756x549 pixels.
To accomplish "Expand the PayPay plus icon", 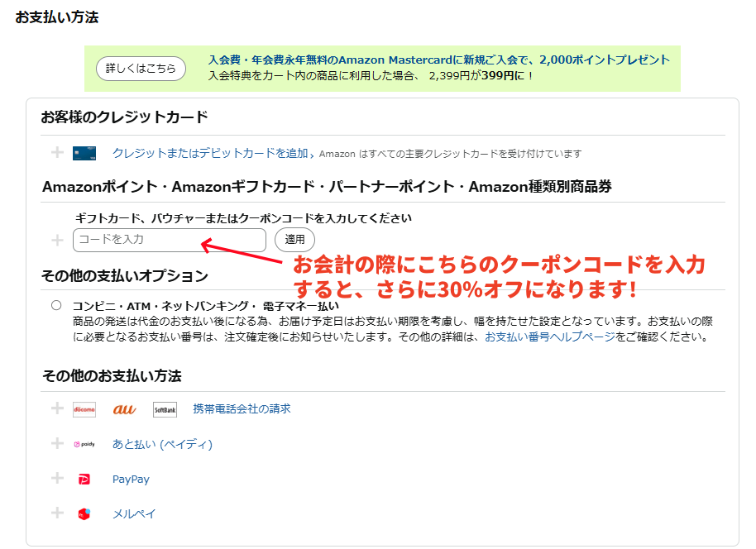I will (x=57, y=478).
